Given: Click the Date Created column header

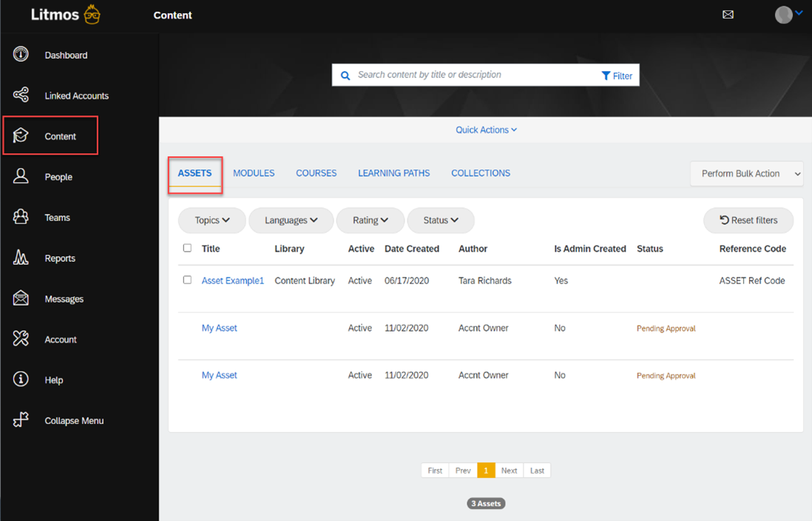Looking at the screenshot, I should coord(412,249).
